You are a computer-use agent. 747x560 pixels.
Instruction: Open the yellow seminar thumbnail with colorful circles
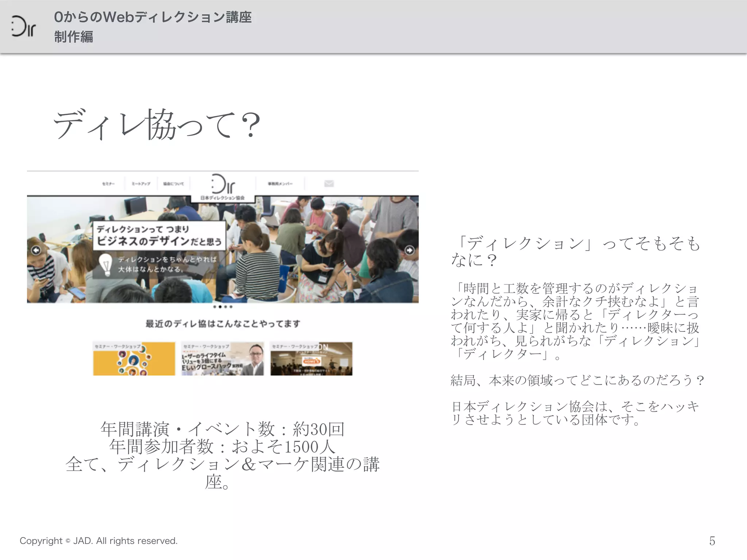(x=134, y=359)
